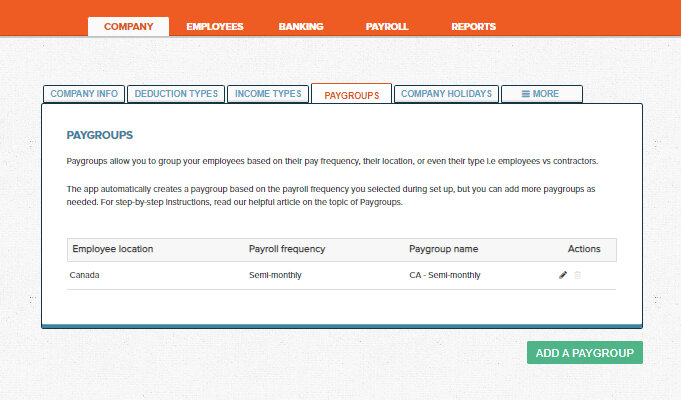
Task: Switch to the BANKING section
Action: tap(301, 27)
